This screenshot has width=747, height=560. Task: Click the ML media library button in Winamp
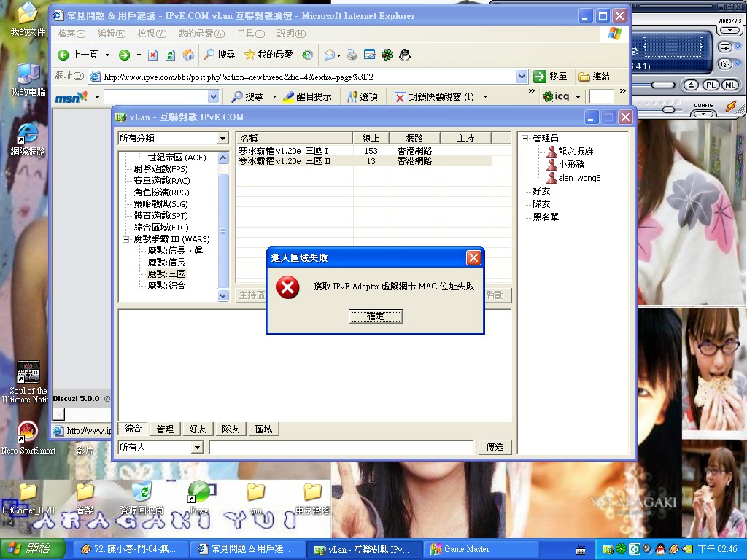[x=729, y=85]
